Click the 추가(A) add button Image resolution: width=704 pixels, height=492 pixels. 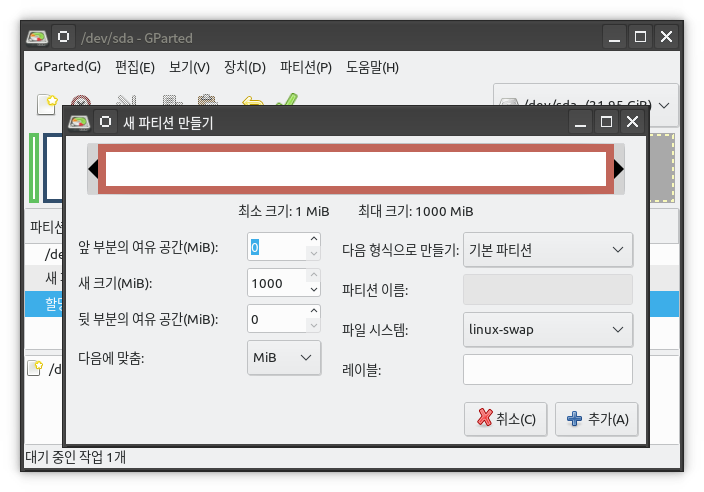click(597, 419)
